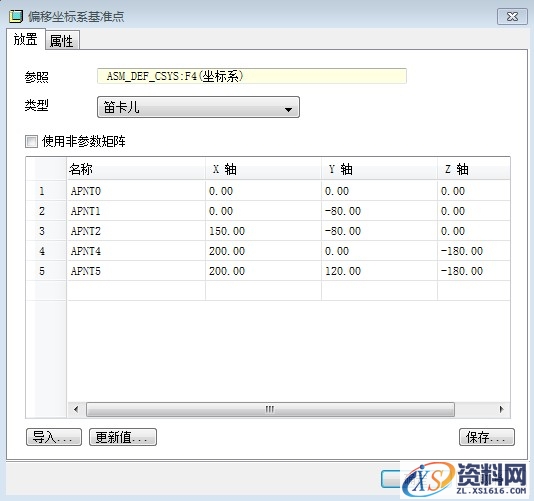Switch to the 放置 tab
This screenshot has height=501, width=534.
tap(26, 40)
